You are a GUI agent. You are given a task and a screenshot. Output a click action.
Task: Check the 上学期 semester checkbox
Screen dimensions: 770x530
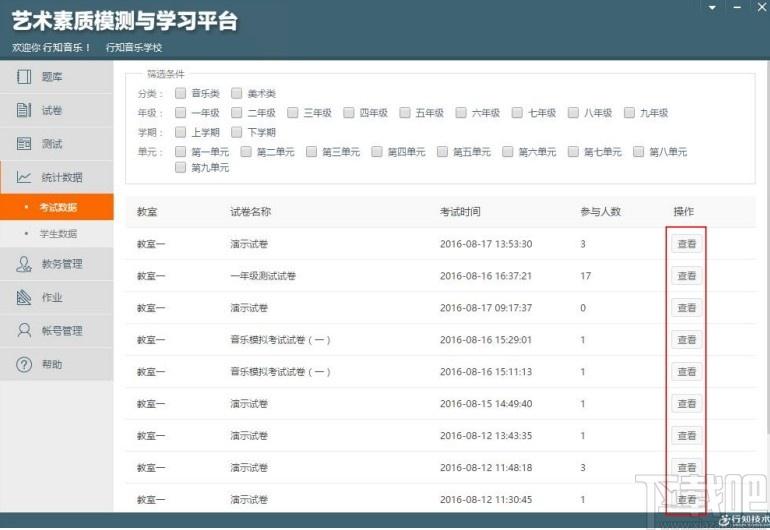pyautogui.click(x=180, y=132)
